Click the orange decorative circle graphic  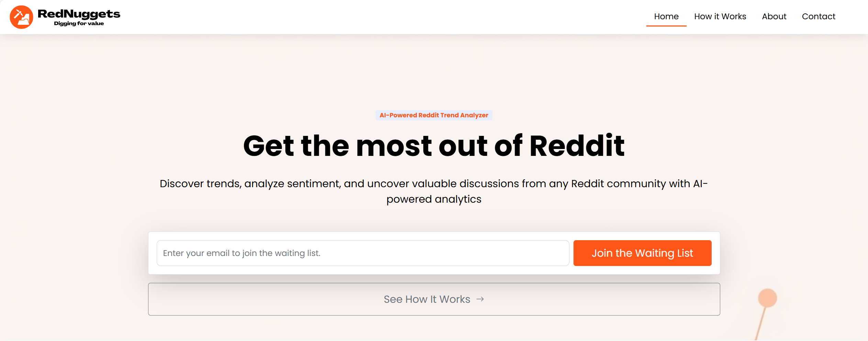tap(767, 298)
